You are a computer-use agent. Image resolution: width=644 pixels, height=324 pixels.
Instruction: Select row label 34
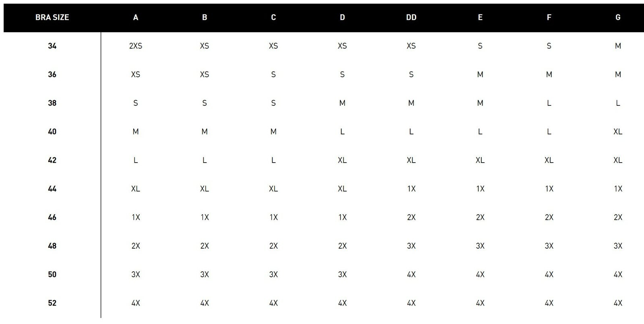tap(52, 46)
